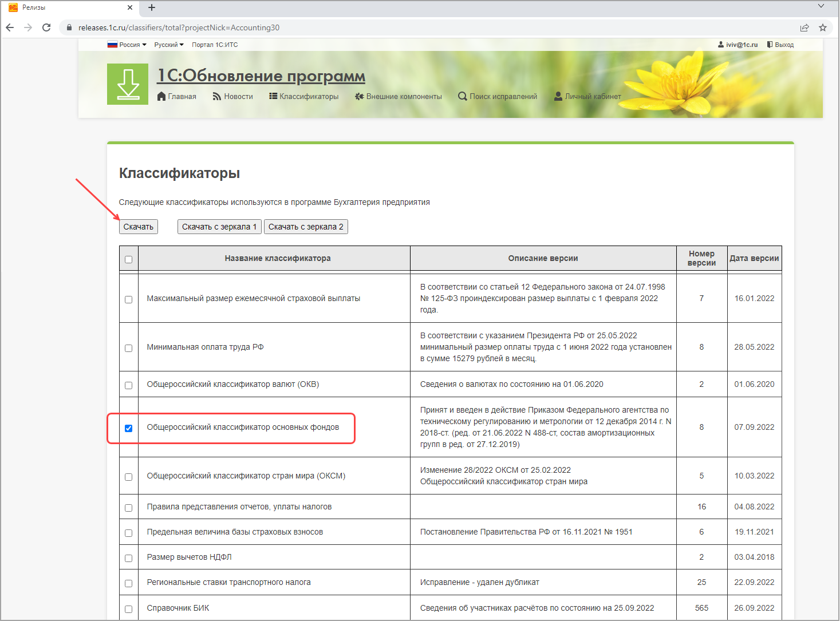Click text Региональные ставки транспортного налога

[x=228, y=582]
